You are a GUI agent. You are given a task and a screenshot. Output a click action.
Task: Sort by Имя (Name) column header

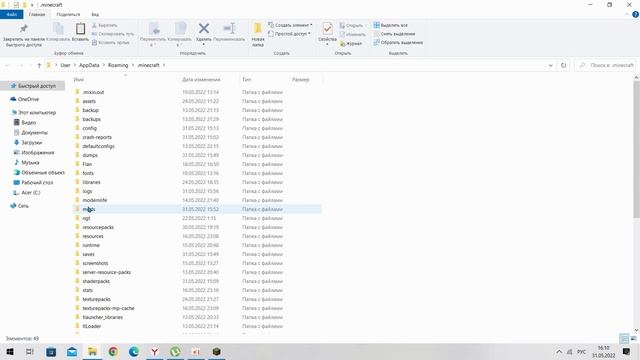coord(79,80)
